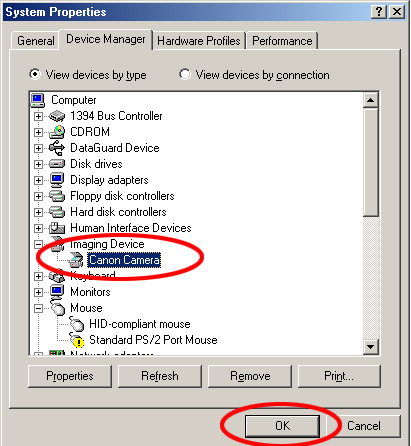Image resolution: width=411 pixels, height=446 pixels.
Task: Collapse the Mouse tree node
Action: click(x=38, y=308)
